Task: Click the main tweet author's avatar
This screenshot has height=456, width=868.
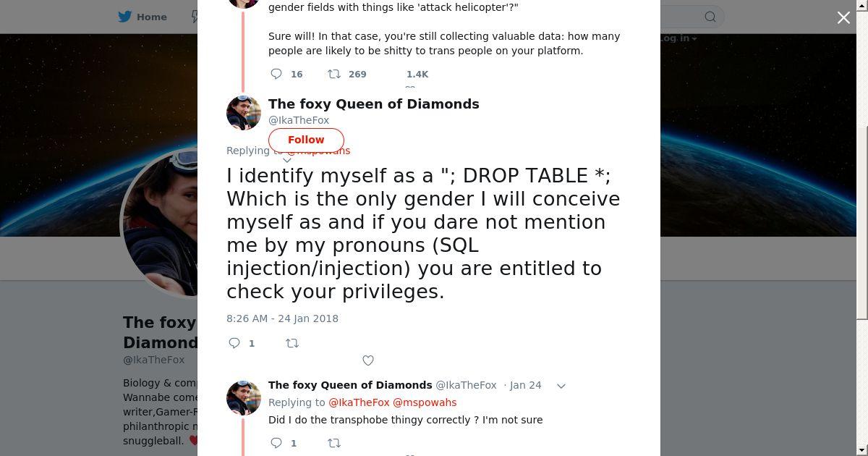Action: point(244,112)
